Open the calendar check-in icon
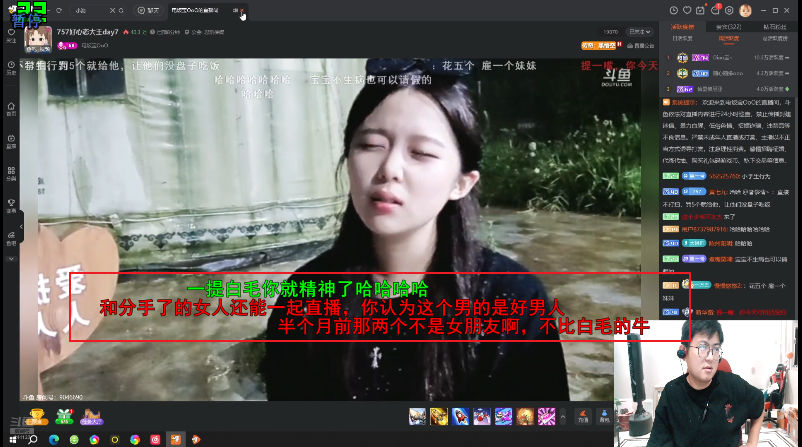The height and width of the screenshot is (447, 802). pyautogui.click(x=700, y=10)
